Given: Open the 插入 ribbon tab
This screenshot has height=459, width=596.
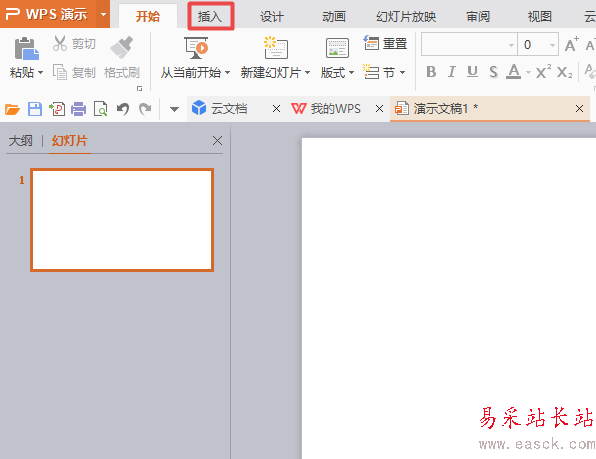Looking at the screenshot, I should (x=210, y=16).
